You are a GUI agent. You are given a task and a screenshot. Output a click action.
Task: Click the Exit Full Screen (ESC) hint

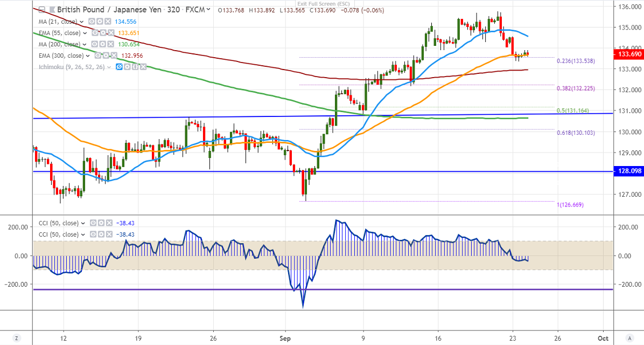(x=324, y=4)
